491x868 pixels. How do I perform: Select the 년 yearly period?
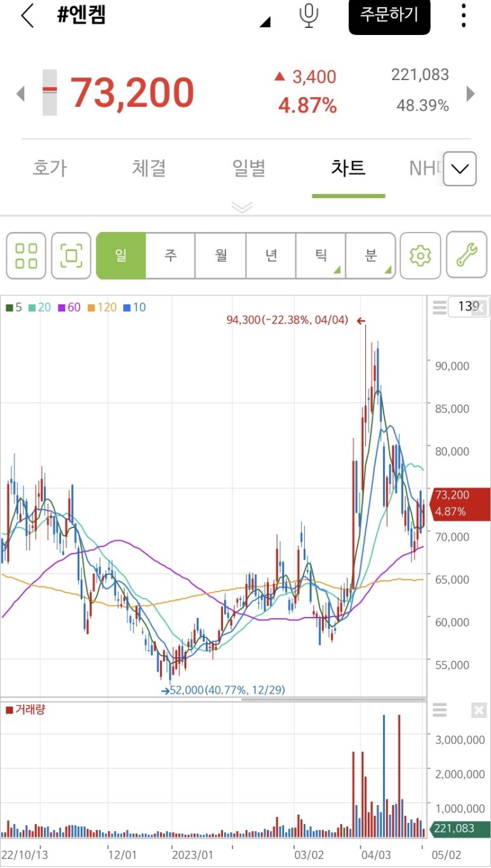(271, 255)
